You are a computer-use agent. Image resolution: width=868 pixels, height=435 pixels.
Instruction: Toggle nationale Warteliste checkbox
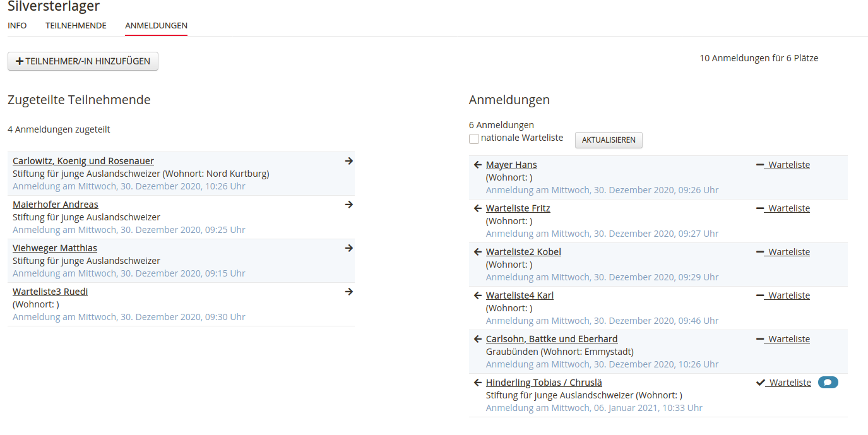point(474,139)
